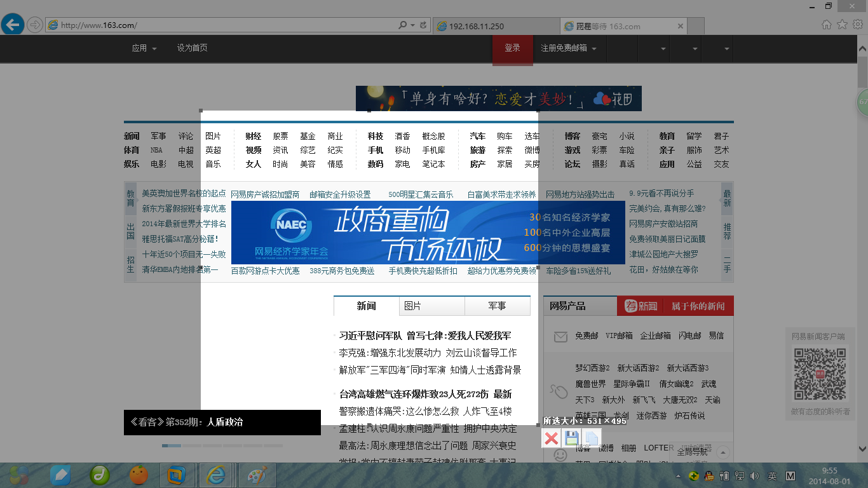Collapse the 全局导航 up arrow
Viewport: 868px width, 488px height.
pyautogui.click(x=722, y=452)
